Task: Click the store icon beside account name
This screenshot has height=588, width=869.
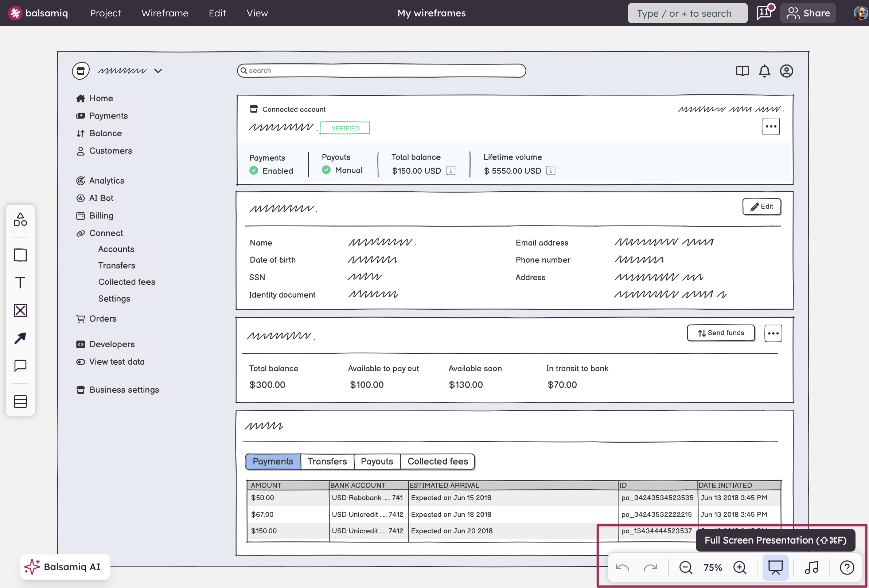Action: (x=81, y=71)
